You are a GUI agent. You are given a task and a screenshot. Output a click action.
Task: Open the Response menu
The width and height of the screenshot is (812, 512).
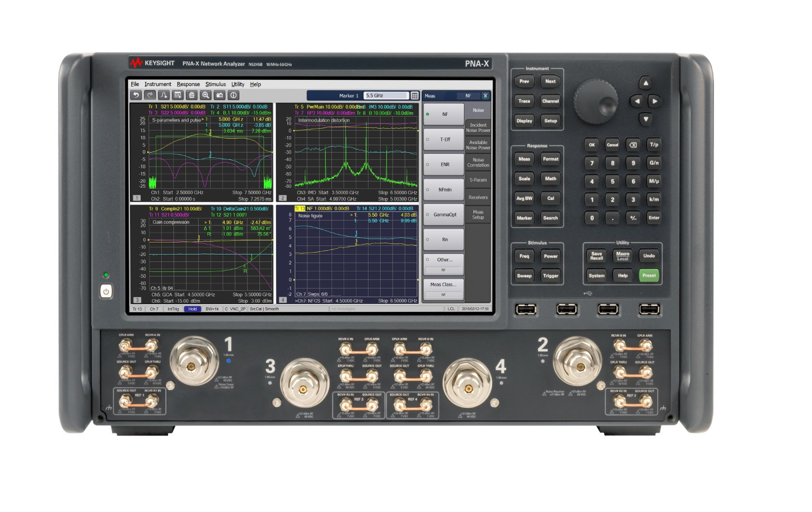(188, 85)
